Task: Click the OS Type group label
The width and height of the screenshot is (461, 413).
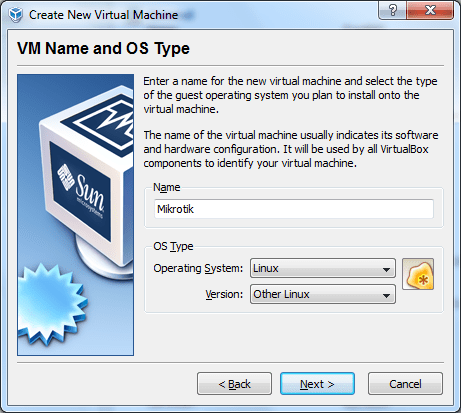Action: [173, 246]
